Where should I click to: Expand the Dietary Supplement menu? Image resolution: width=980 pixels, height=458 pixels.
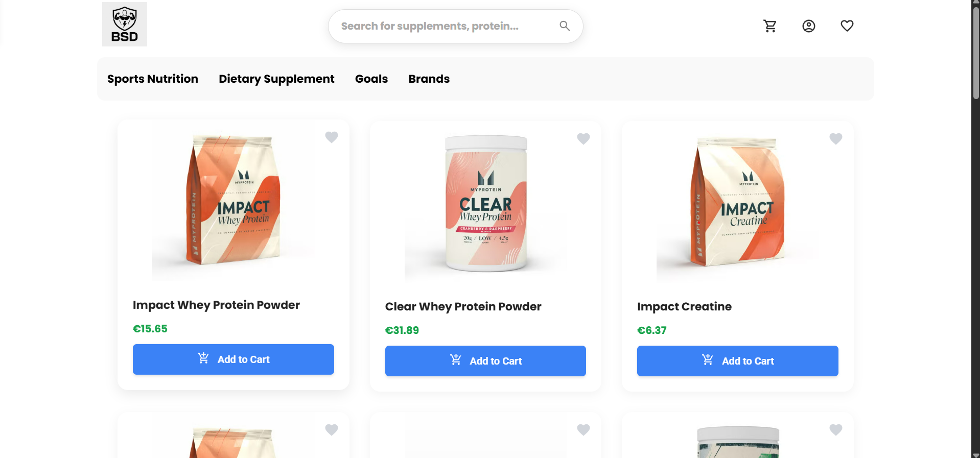coord(276,79)
